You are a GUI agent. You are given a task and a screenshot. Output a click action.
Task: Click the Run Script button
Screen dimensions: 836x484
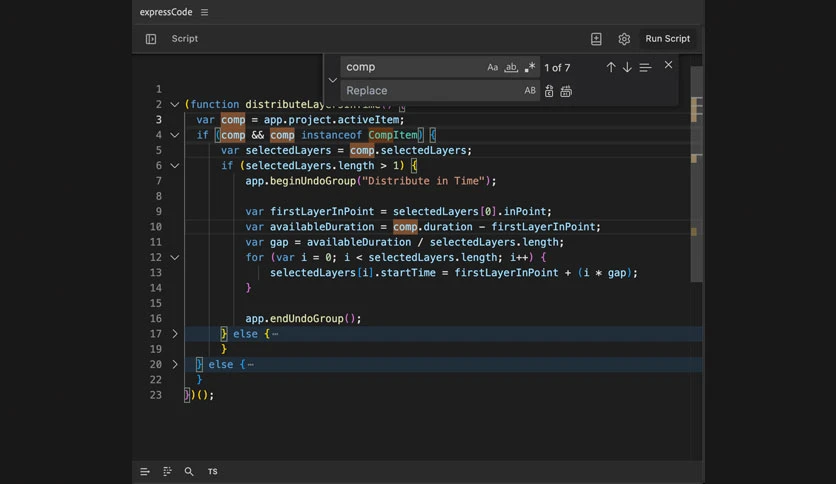[668, 38]
